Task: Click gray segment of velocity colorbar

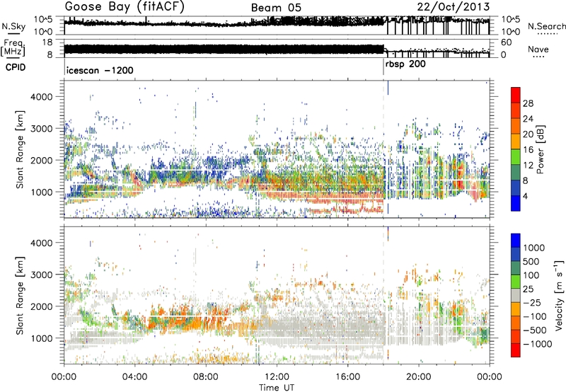Action: (516, 295)
